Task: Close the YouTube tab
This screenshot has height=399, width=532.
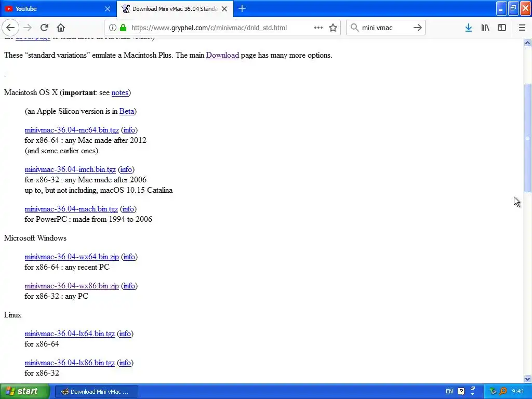Action: pos(108,9)
